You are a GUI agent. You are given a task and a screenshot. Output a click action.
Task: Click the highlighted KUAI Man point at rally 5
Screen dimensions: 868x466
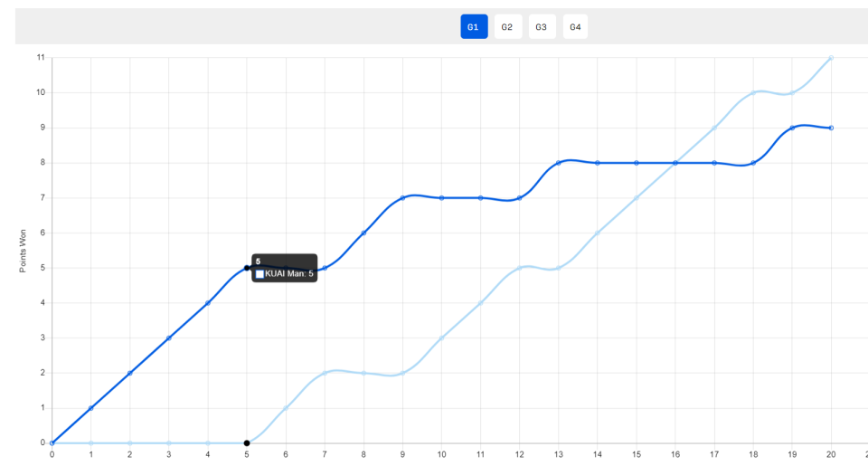(247, 268)
